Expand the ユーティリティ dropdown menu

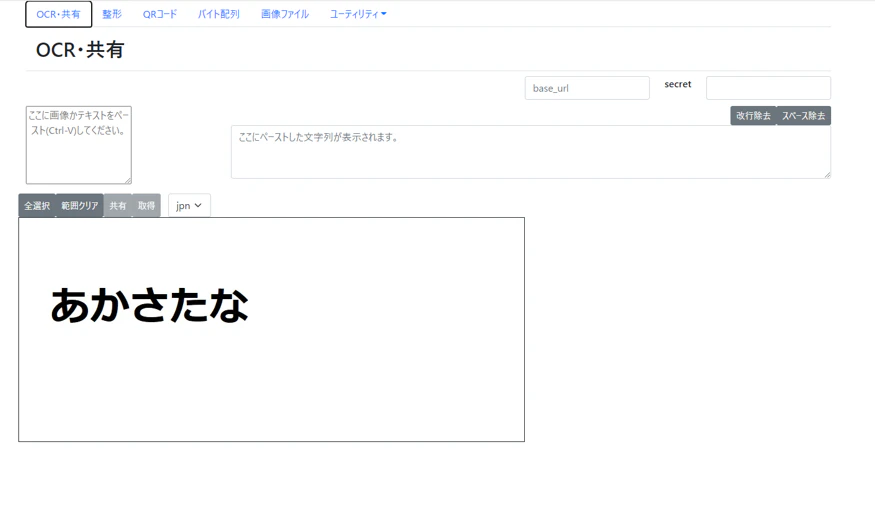(x=358, y=15)
